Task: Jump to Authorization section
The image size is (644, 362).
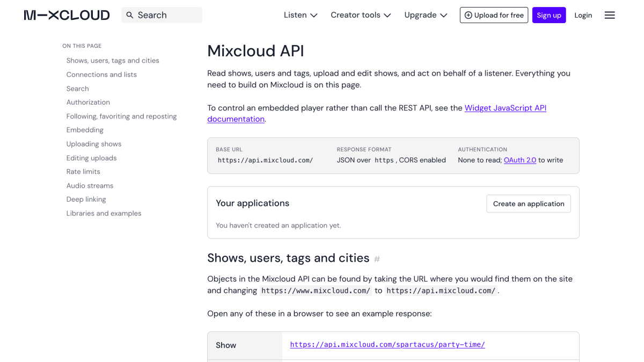Action: click(88, 102)
